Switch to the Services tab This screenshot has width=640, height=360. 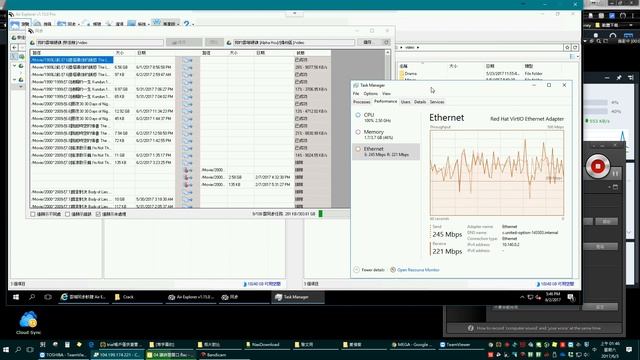(x=437, y=102)
